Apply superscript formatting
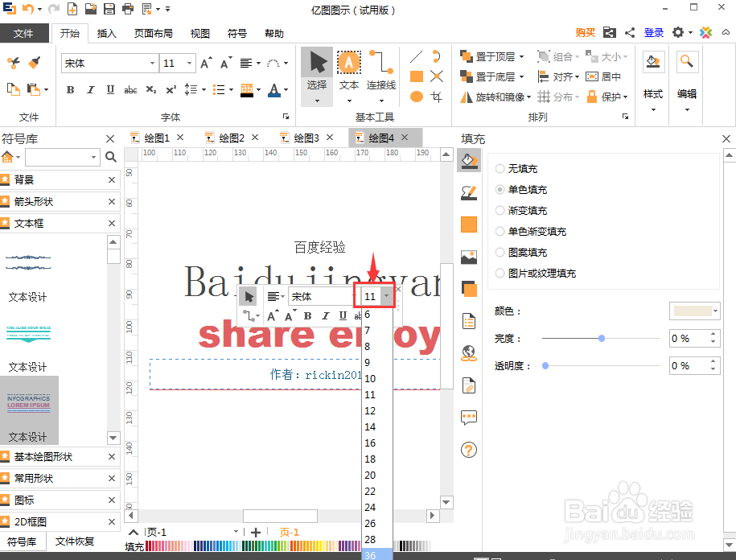Screen dimensions: 736x560 point(171,89)
